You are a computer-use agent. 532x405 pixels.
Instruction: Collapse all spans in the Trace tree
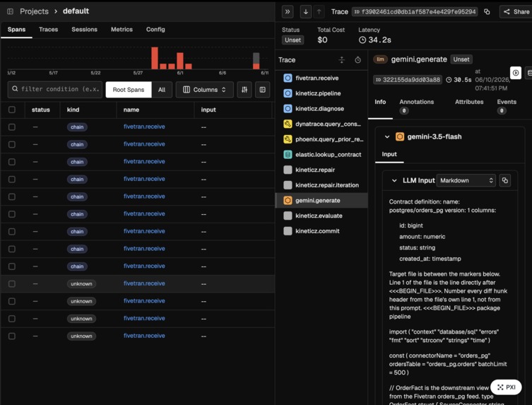click(342, 60)
